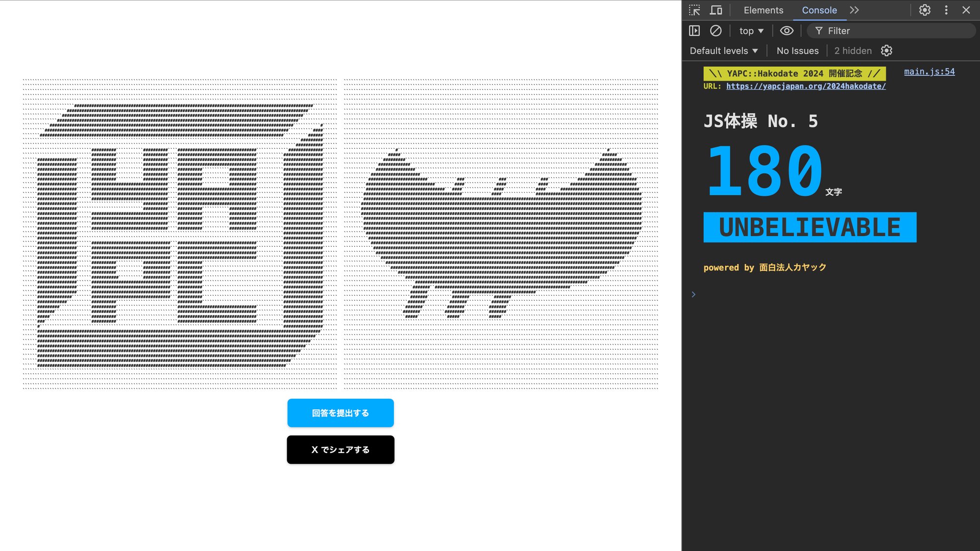Click X でシェアする share button
Image resolution: width=980 pixels, height=551 pixels.
click(341, 450)
